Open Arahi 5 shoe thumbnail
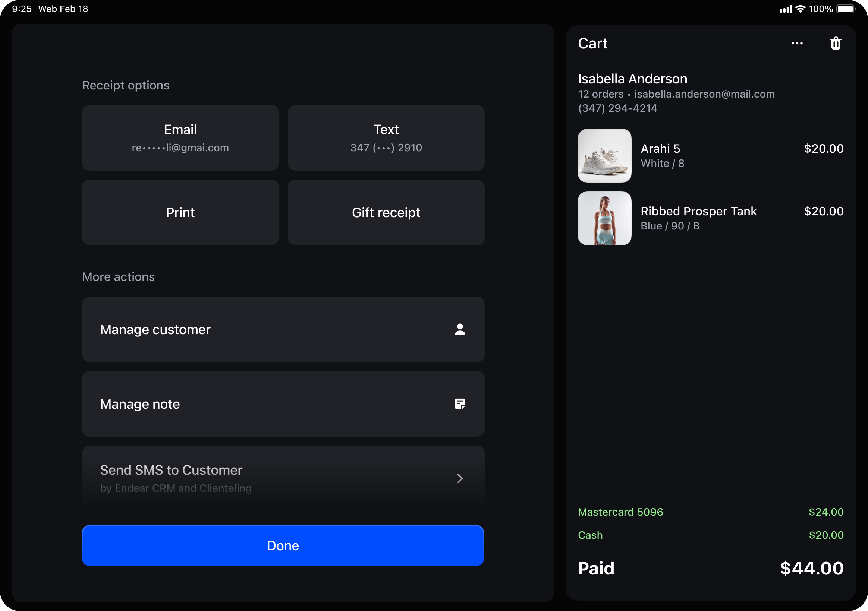The width and height of the screenshot is (868, 611). point(604,156)
